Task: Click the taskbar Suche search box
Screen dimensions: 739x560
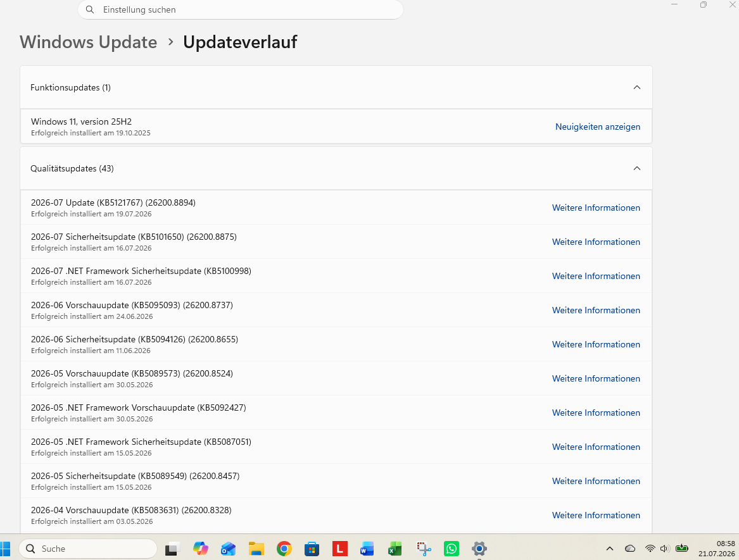Action: pyautogui.click(x=87, y=549)
